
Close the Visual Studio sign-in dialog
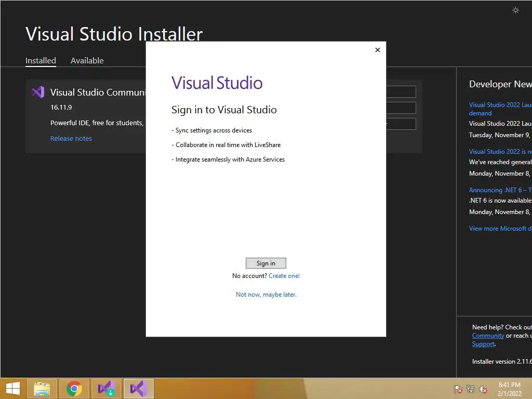[x=378, y=50]
